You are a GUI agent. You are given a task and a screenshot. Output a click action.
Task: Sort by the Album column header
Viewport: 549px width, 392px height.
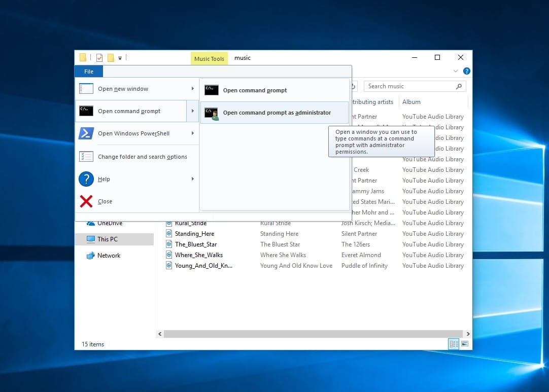411,102
